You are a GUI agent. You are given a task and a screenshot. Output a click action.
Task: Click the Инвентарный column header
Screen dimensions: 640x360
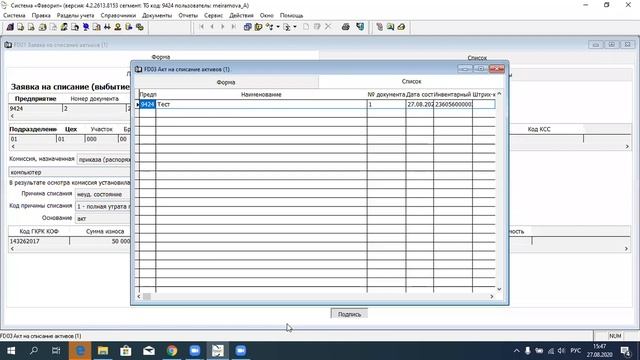[x=453, y=94]
